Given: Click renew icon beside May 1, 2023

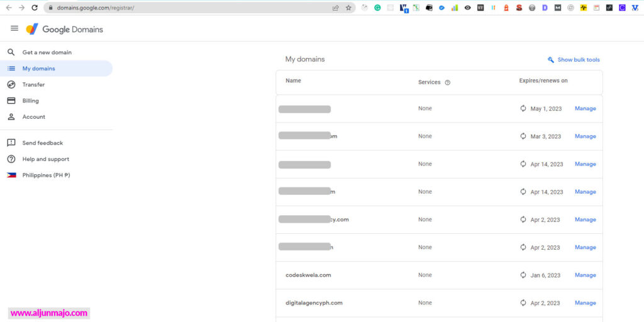Looking at the screenshot, I should coord(523,108).
